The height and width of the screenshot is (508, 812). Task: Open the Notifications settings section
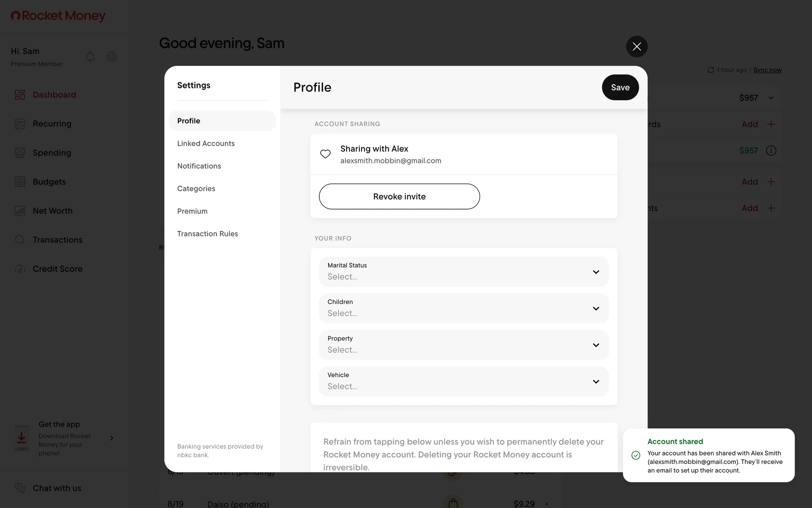coord(199,166)
